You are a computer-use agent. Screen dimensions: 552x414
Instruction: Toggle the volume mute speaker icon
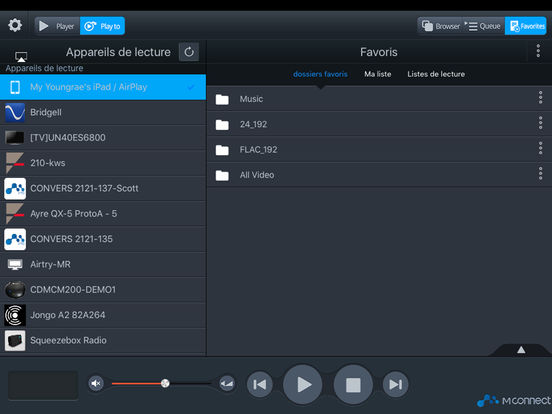(x=96, y=383)
